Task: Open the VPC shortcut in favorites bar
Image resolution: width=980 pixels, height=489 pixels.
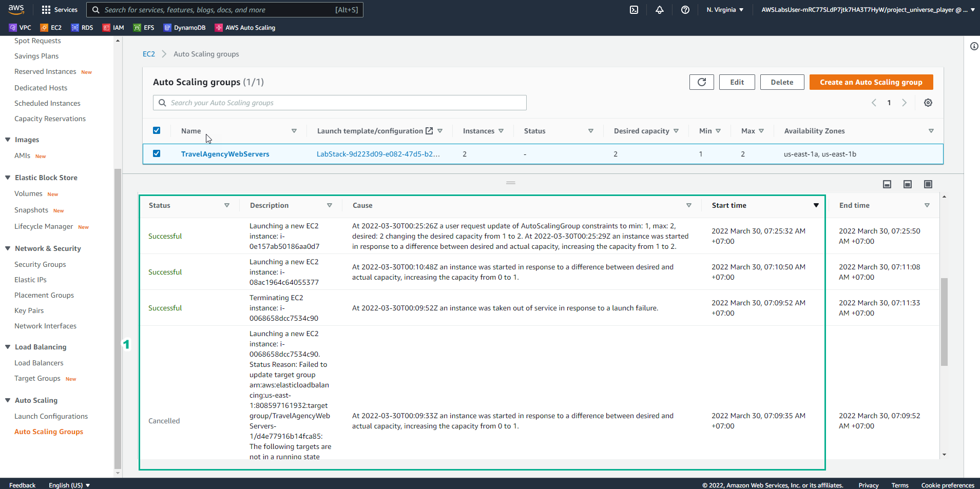Action: pos(20,28)
